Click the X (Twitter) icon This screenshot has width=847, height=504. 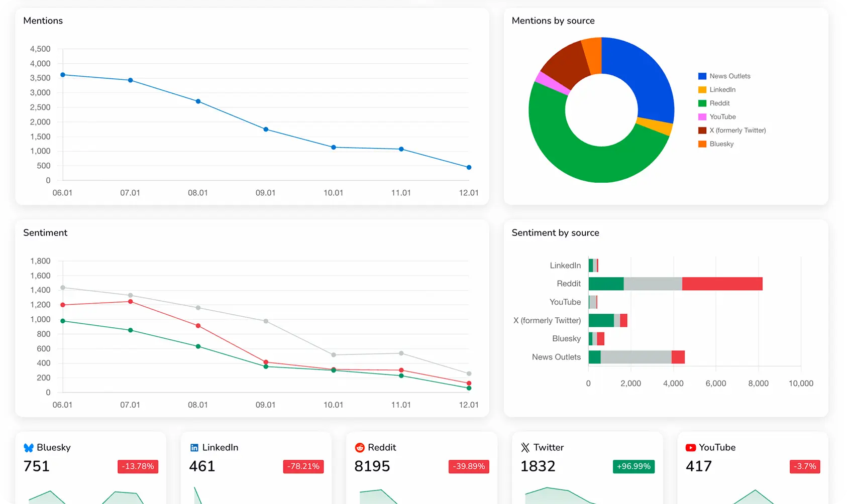(525, 447)
